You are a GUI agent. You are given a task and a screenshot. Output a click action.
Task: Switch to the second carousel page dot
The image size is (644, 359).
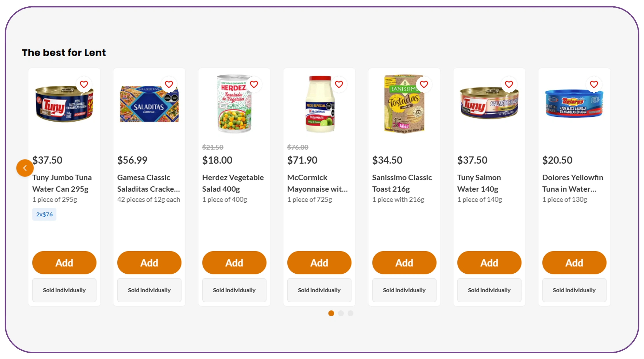click(341, 313)
